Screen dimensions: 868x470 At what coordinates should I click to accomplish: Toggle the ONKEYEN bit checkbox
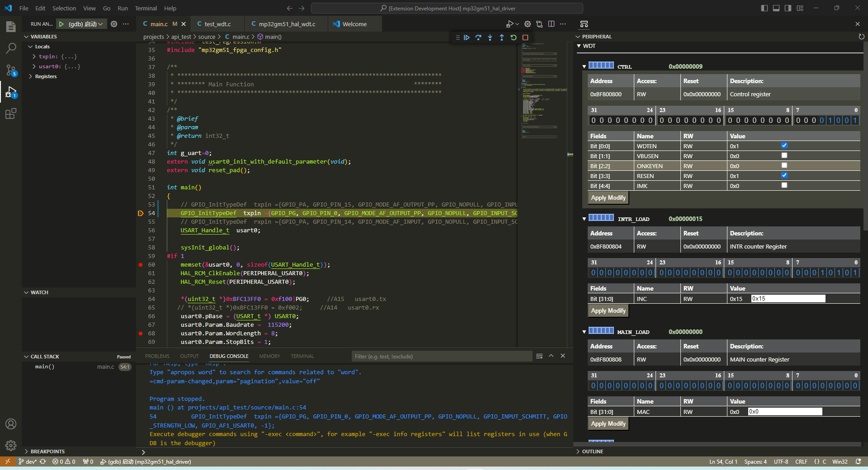[x=784, y=165]
